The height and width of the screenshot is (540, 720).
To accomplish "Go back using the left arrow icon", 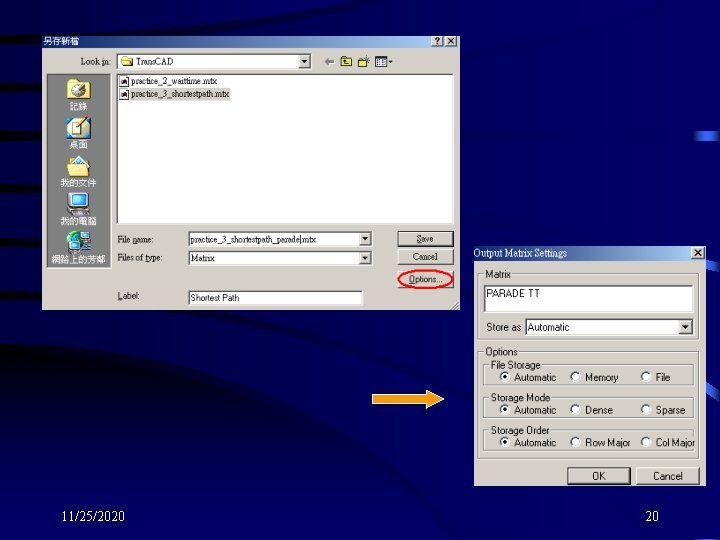I will 329,62.
